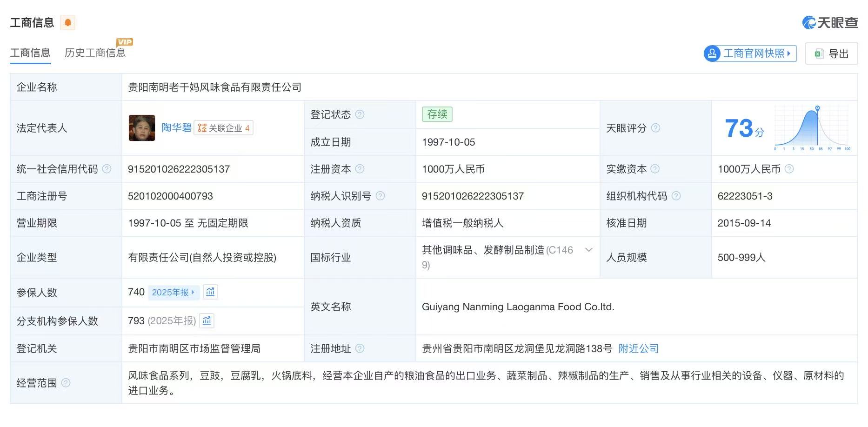The height and width of the screenshot is (427, 868).
Task: Switch to 历史工商信息 VIP tab
Action: [95, 53]
